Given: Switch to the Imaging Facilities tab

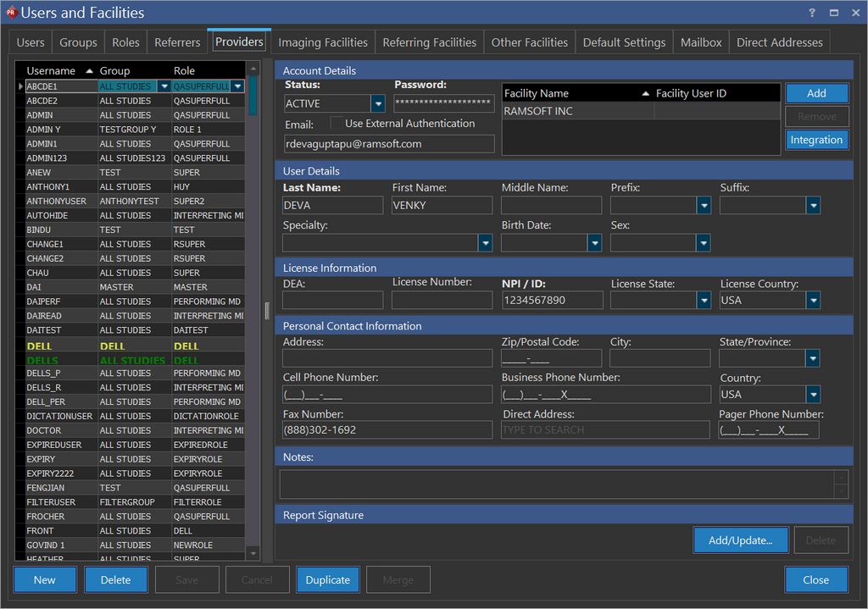Looking at the screenshot, I should 323,42.
